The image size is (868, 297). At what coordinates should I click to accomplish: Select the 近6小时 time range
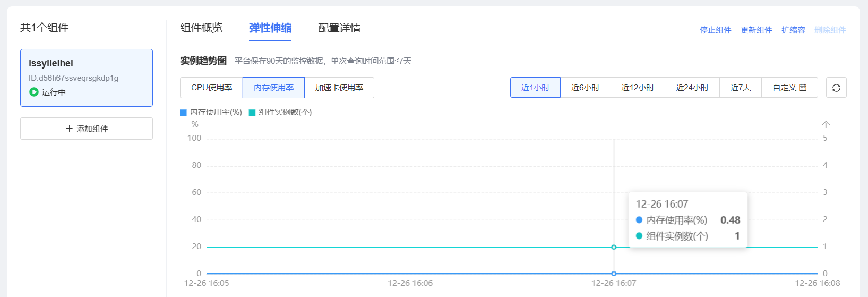pyautogui.click(x=585, y=88)
